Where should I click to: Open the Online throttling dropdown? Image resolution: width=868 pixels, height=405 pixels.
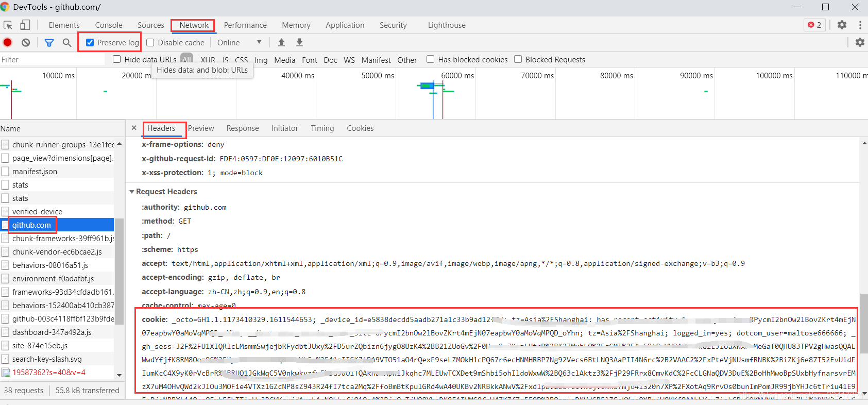pos(240,42)
